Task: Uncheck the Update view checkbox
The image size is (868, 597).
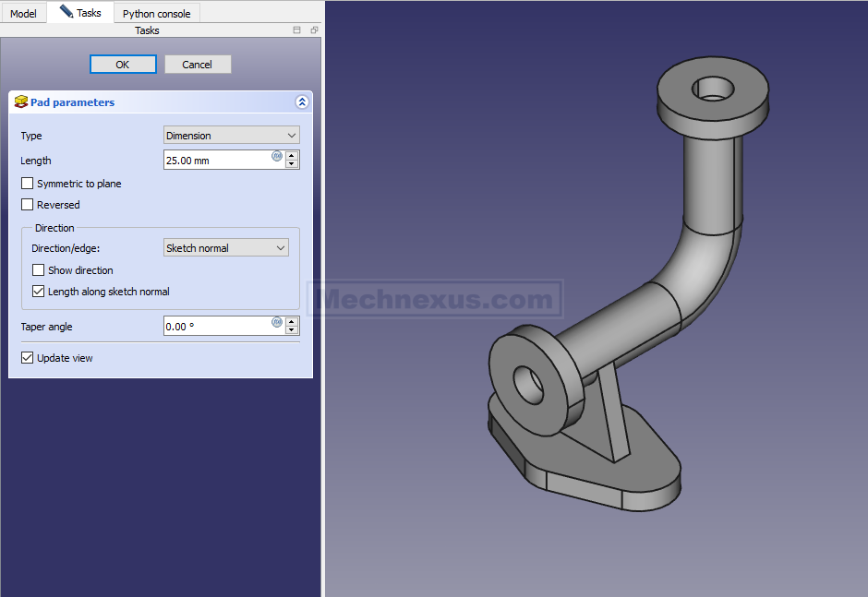Action: (x=27, y=358)
